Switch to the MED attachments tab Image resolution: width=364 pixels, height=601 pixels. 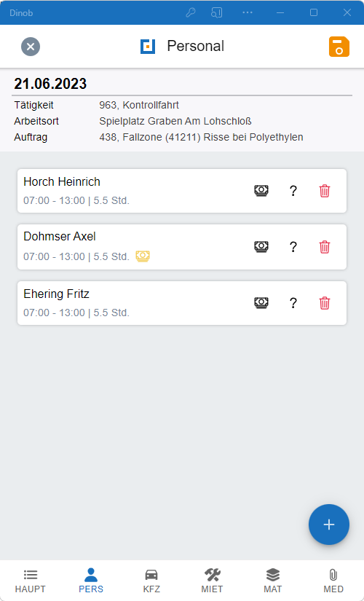tap(333, 581)
